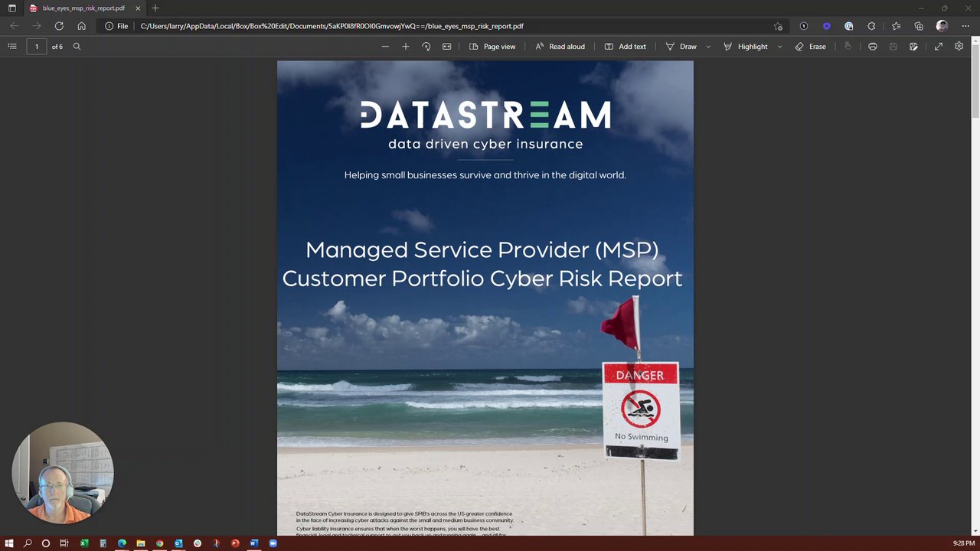
Task: Click the DATASTREAM logo on the cover
Action: pyautogui.click(x=485, y=116)
